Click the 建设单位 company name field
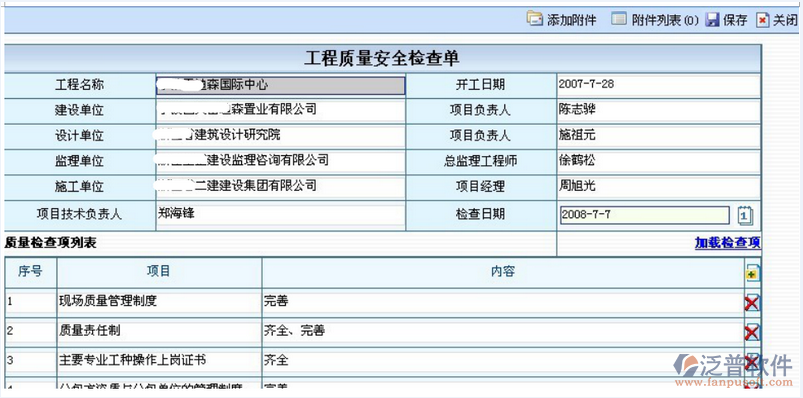The image size is (803, 398). [x=280, y=110]
